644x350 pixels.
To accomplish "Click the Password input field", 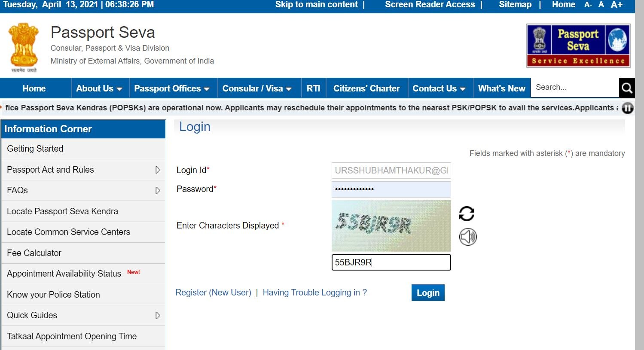I will 391,189.
